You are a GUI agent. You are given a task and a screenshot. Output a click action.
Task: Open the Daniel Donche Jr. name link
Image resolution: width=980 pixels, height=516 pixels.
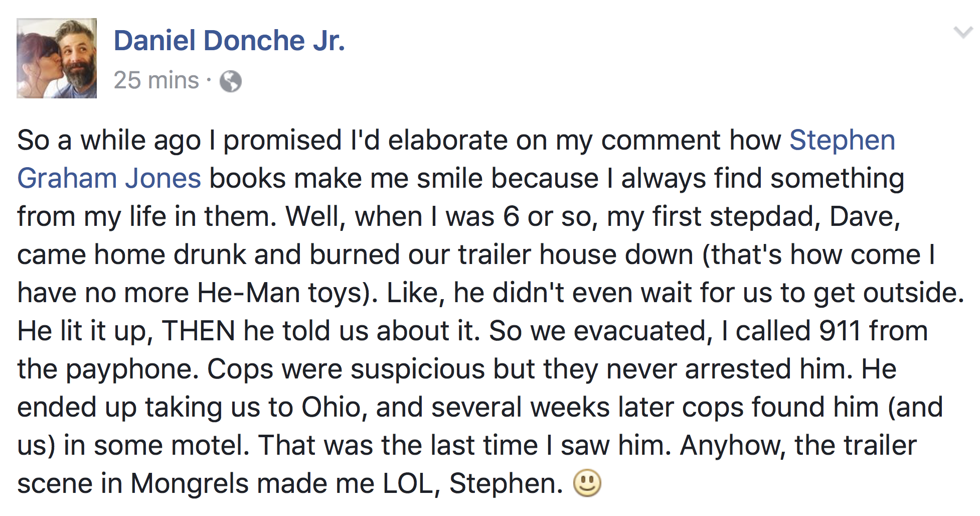tap(229, 41)
